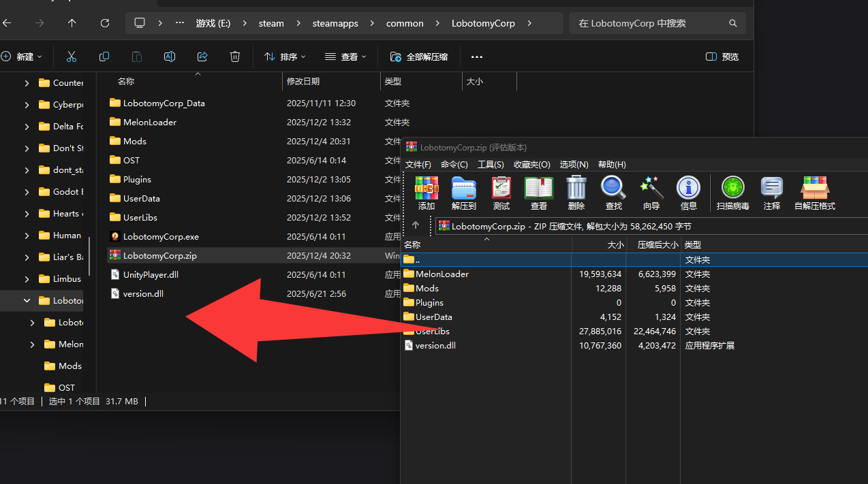868x484 pixels.
Task: Collapse the expanded Loboto folder tree node
Action: coord(27,300)
